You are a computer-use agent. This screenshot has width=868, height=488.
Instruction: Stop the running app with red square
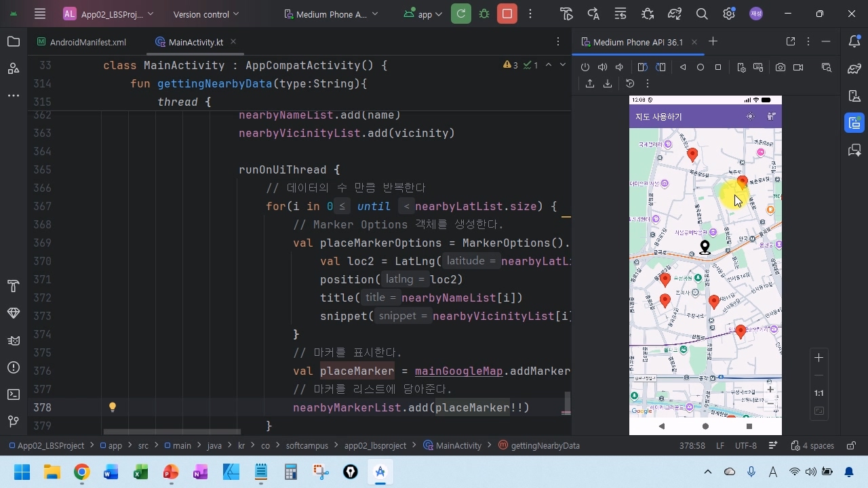click(507, 14)
